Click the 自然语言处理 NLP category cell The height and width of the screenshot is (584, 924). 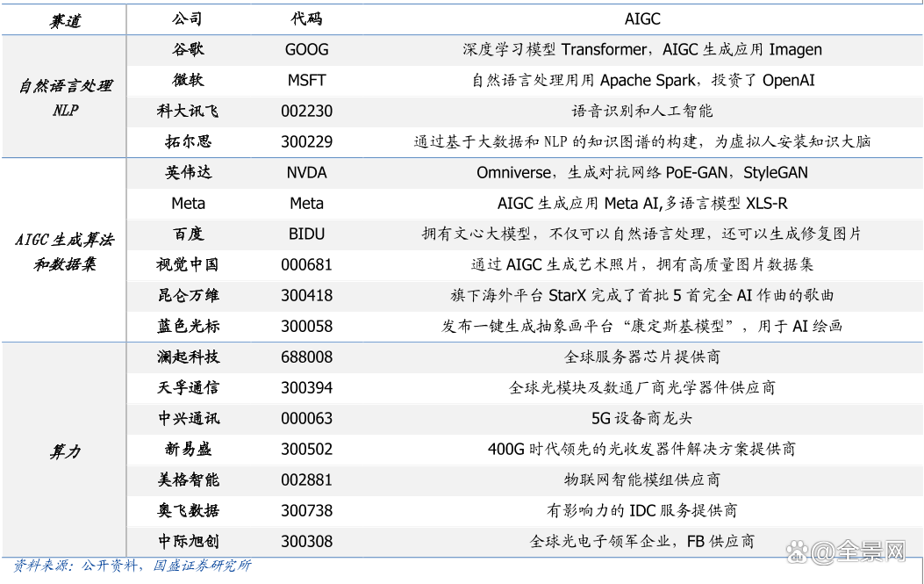(65, 98)
